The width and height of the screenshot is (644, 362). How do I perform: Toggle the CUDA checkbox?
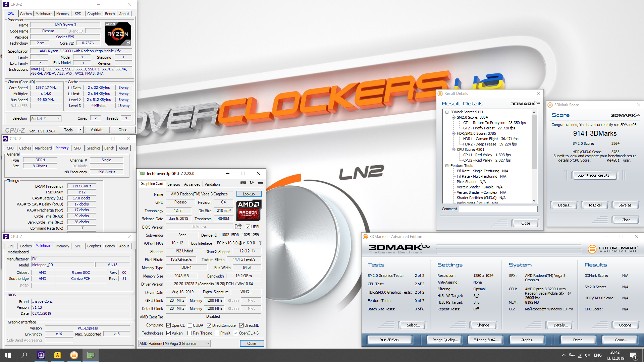190,325
